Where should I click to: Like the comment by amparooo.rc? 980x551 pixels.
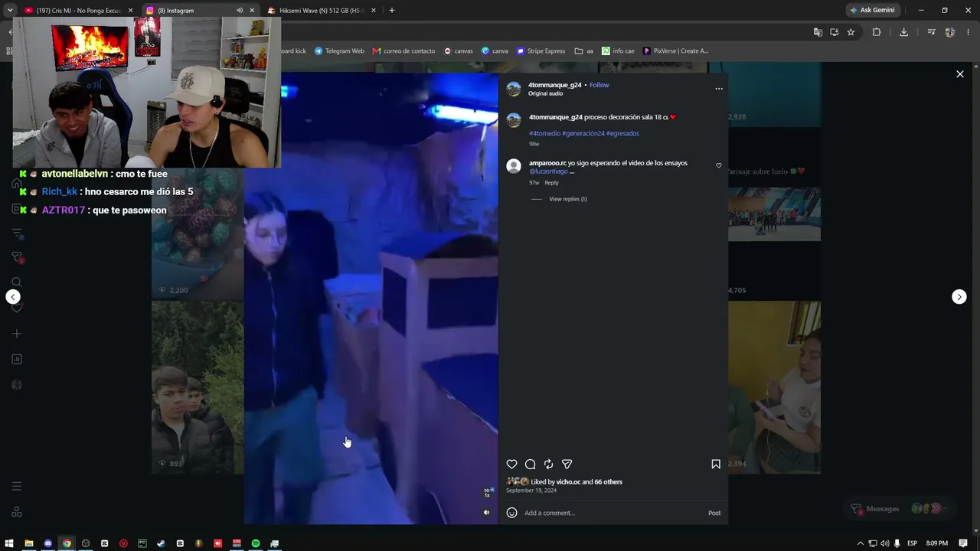pyautogui.click(x=718, y=165)
